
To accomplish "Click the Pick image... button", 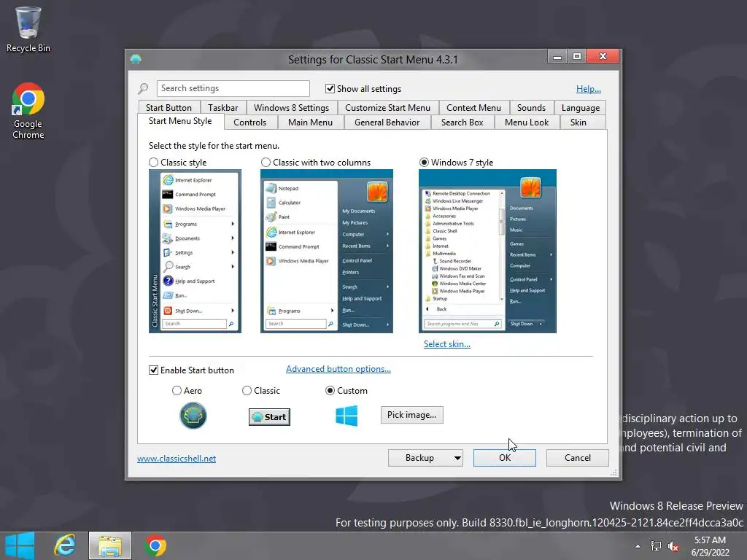I will [x=411, y=415].
